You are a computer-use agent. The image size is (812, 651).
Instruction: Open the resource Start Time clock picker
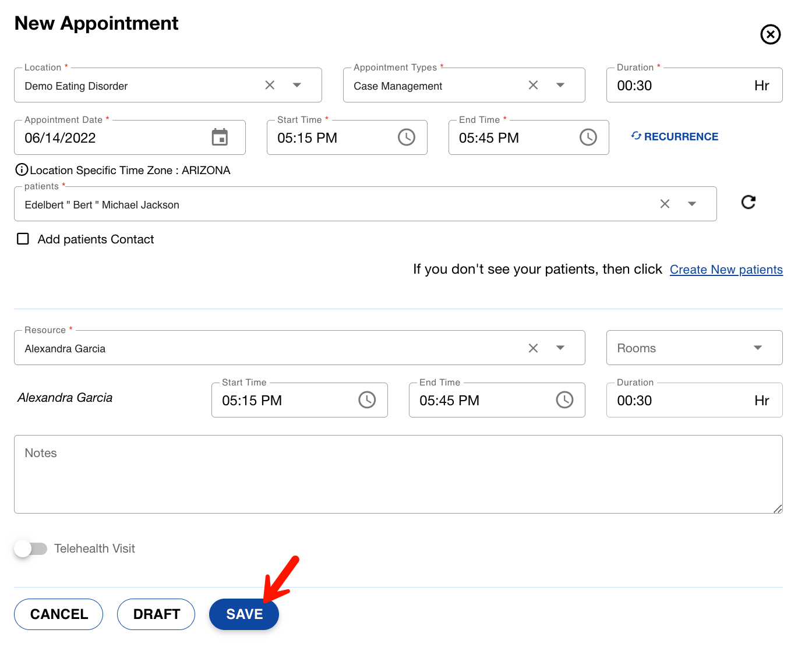point(367,400)
